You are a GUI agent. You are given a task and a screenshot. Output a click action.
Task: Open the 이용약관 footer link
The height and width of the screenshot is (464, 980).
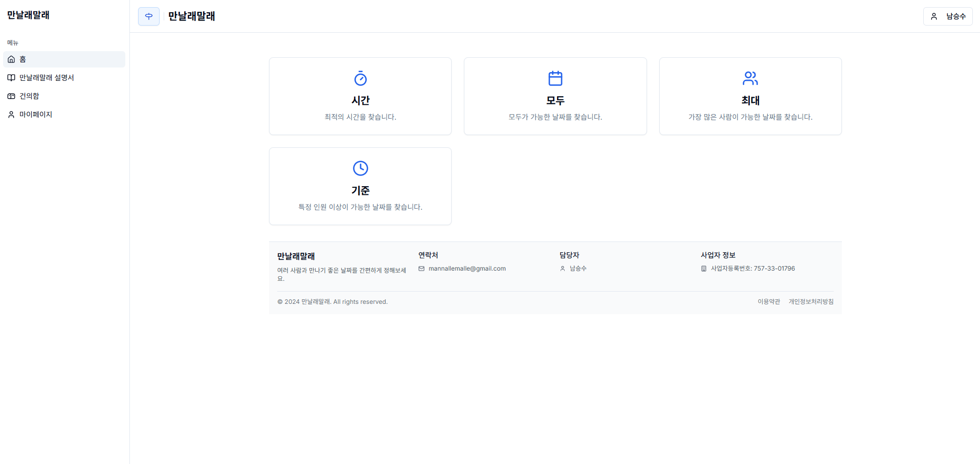click(x=769, y=302)
